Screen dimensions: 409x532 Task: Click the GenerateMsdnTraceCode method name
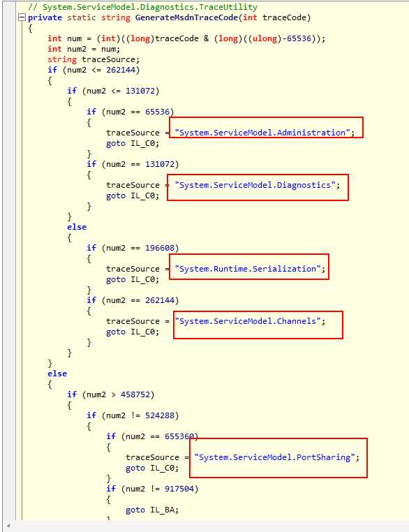click(x=186, y=17)
